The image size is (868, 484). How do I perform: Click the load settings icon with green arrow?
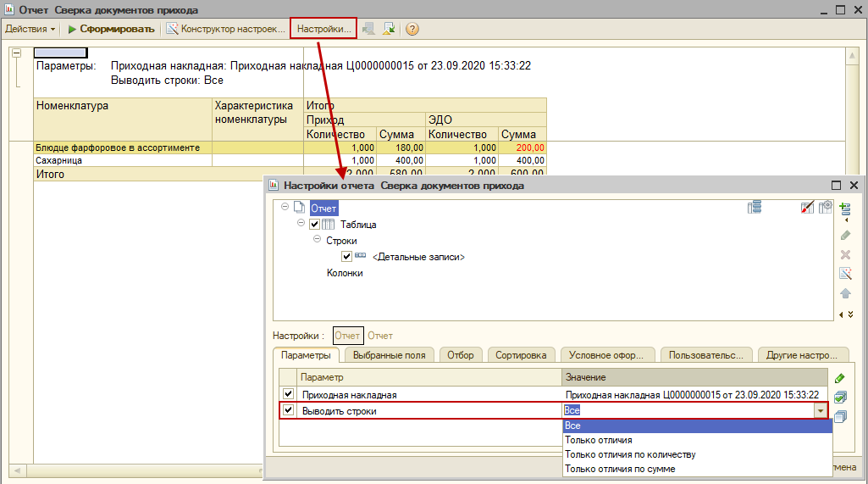coord(389,29)
